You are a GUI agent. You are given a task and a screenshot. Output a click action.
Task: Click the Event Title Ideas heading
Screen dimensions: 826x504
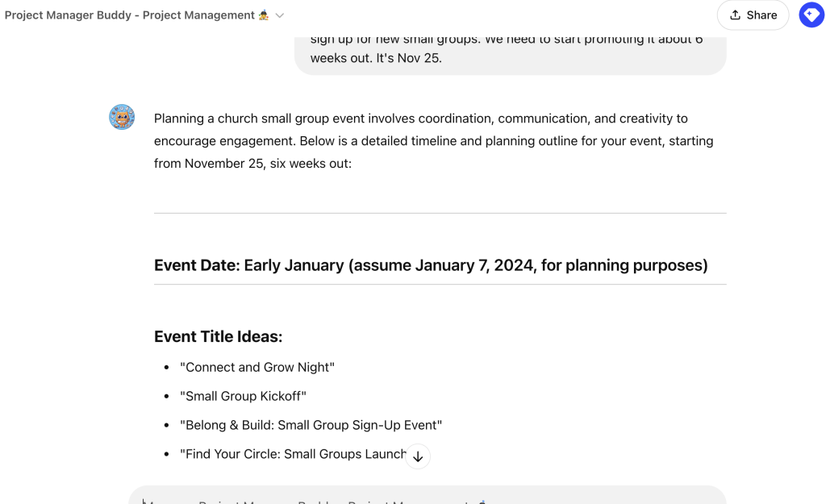[218, 336]
